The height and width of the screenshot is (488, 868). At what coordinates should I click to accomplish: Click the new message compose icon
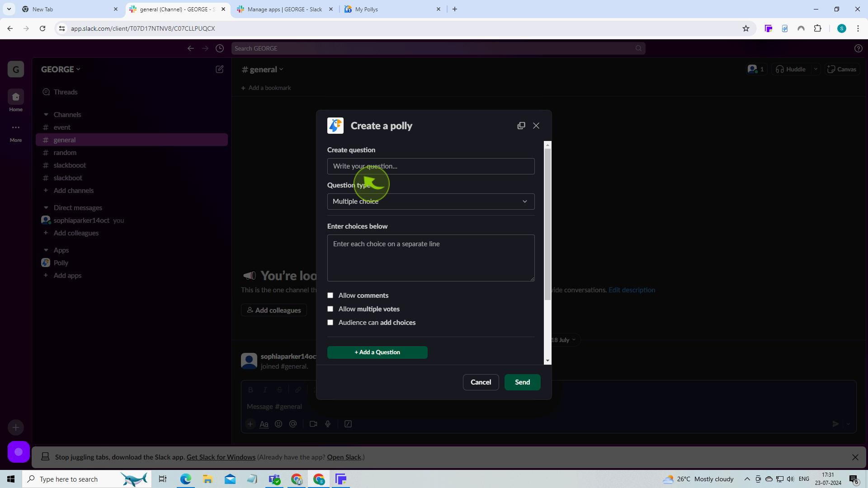(x=220, y=69)
